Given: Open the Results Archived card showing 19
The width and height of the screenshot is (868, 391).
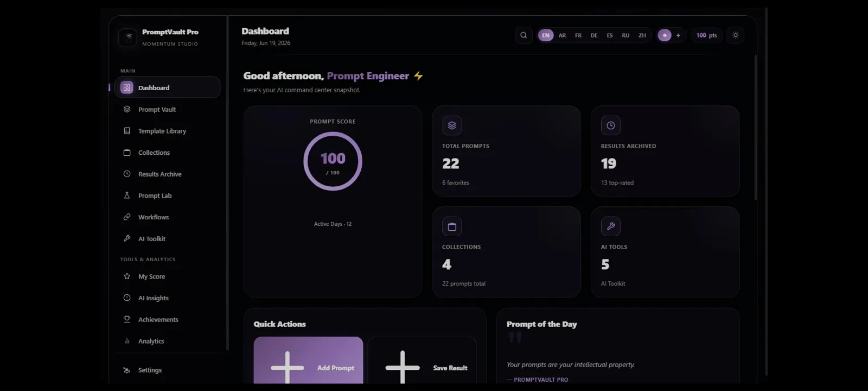Looking at the screenshot, I should click(x=665, y=151).
